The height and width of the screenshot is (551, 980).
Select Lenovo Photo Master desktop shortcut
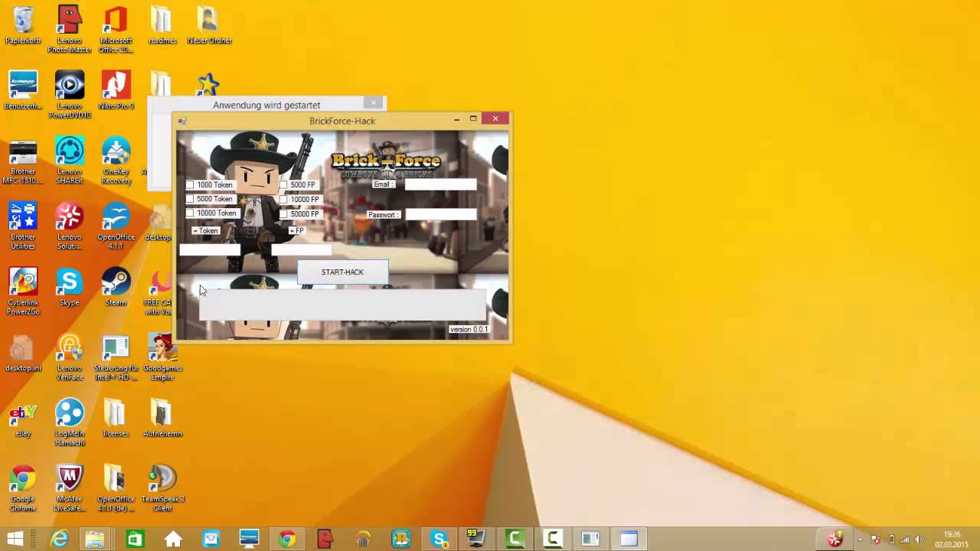[70, 29]
